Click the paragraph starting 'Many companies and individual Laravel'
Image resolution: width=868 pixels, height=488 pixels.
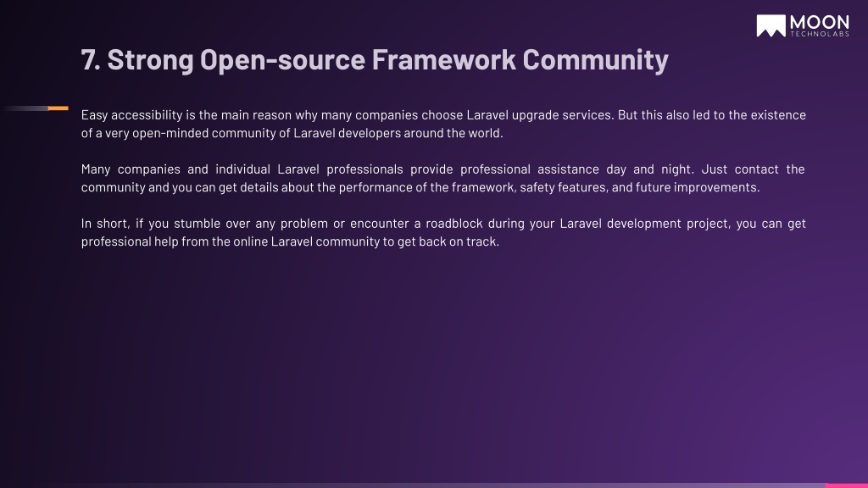point(443,178)
